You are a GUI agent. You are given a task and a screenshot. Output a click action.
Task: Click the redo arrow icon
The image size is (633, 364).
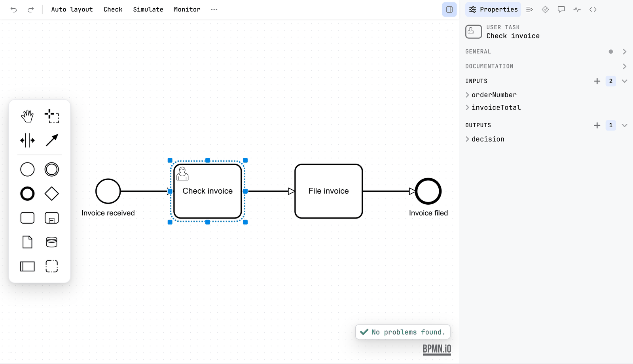coord(30,9)
